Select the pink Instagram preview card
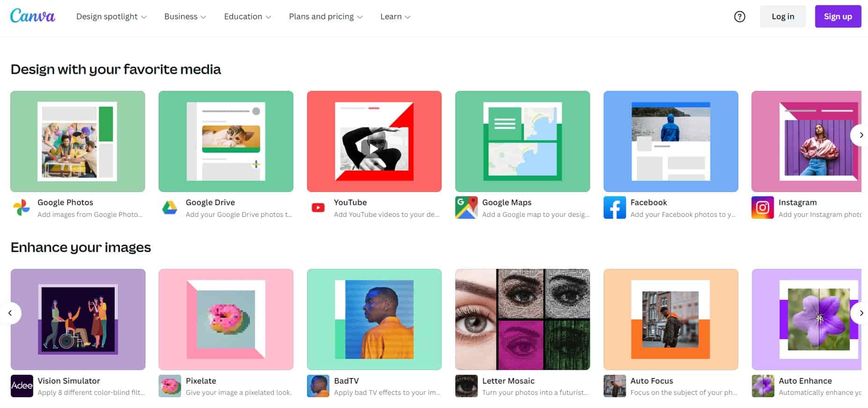 [x=806, y=141]
